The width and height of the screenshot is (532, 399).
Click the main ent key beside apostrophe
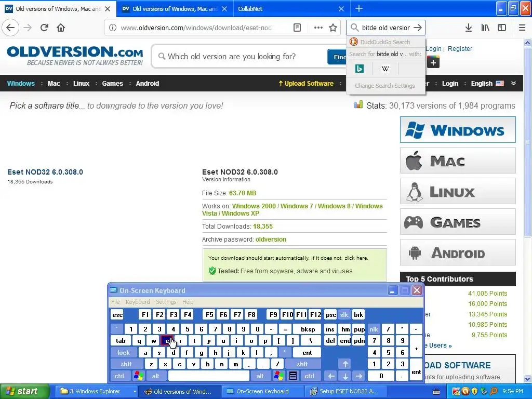click(x=307, y=353)
